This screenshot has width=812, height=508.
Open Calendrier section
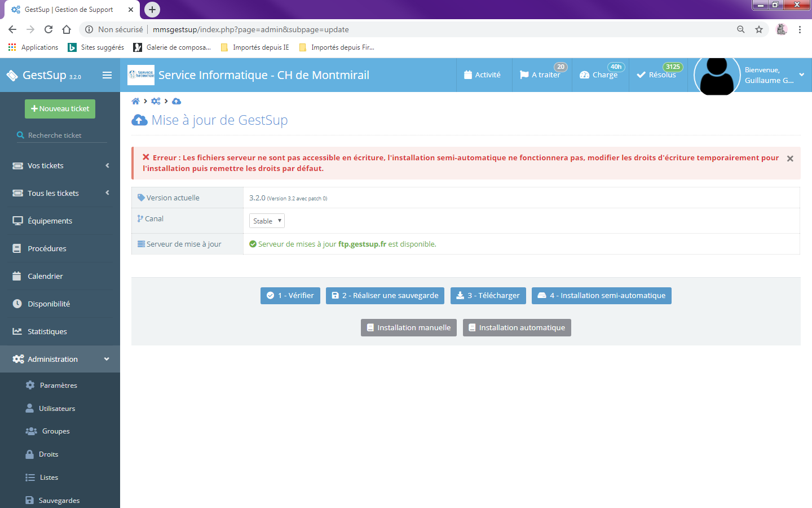60,276
